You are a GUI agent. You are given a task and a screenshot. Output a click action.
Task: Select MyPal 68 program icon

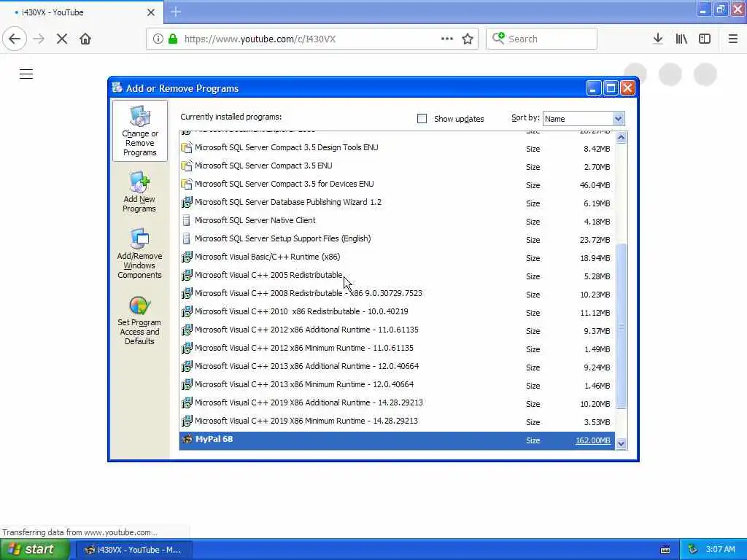coord(187,439)
